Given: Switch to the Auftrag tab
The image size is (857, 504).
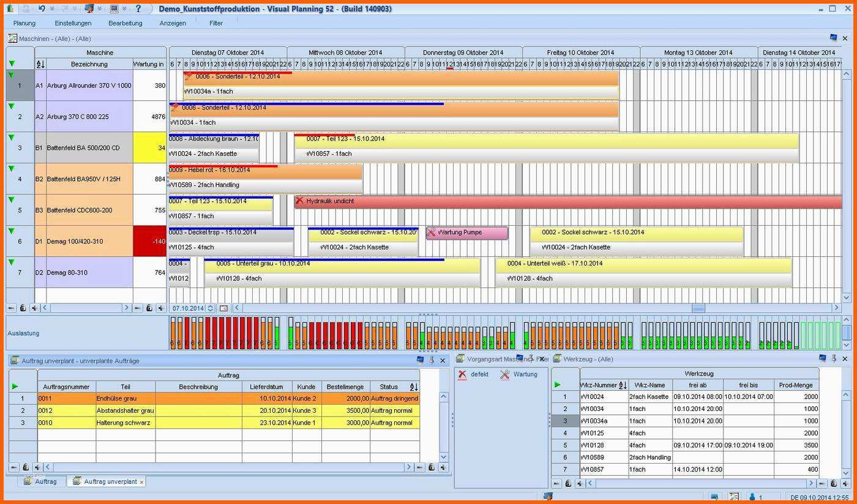Looking at the screenshot, I should pyautogui.click(x=41, y=481).
